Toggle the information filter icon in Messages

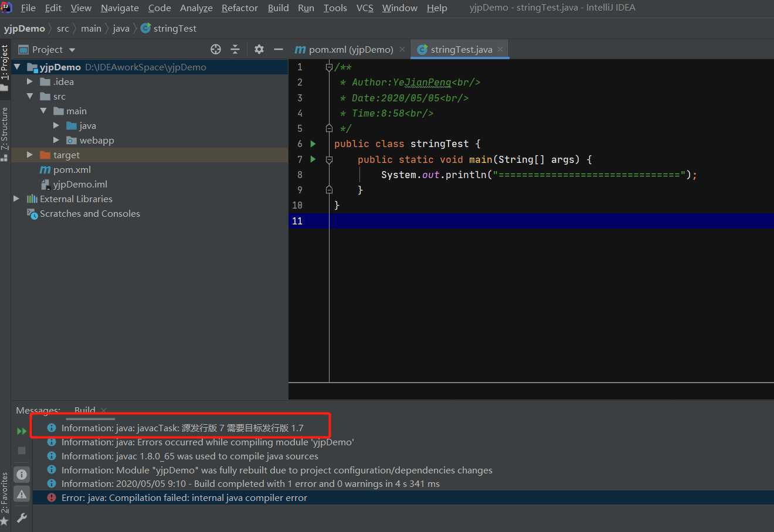click(22, 474)
